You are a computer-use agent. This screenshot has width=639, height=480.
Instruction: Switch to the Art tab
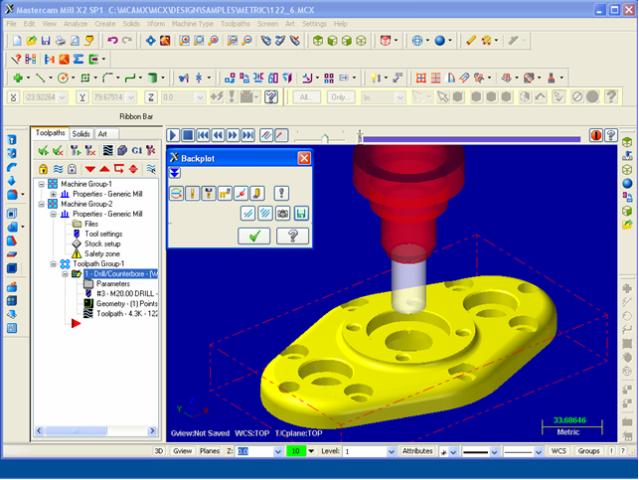click(x=102, y=134)
